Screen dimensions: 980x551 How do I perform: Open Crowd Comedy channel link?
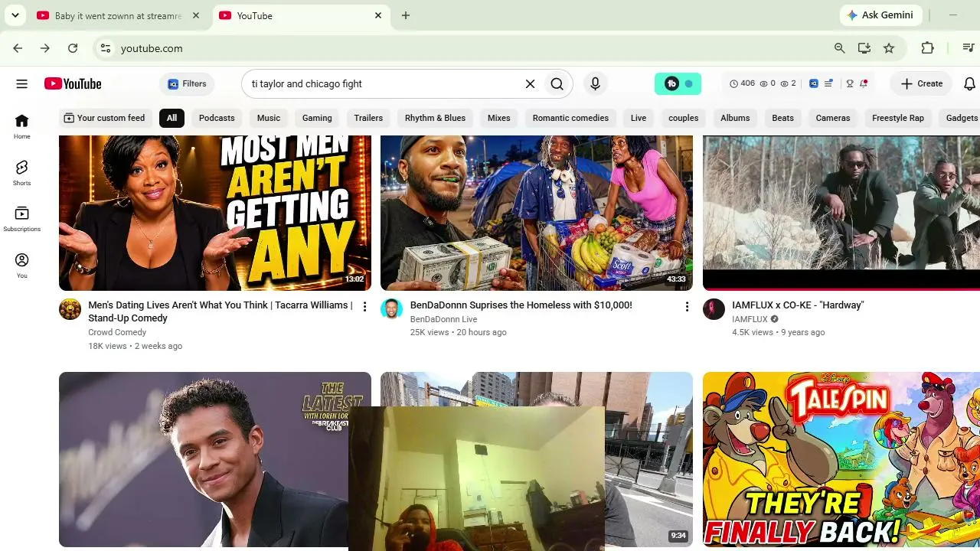point(117,332)
